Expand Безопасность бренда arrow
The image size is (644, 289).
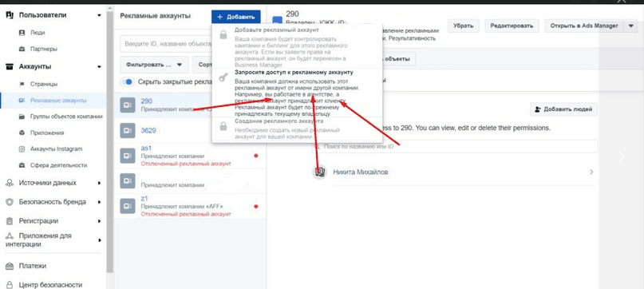coord(99,202)
